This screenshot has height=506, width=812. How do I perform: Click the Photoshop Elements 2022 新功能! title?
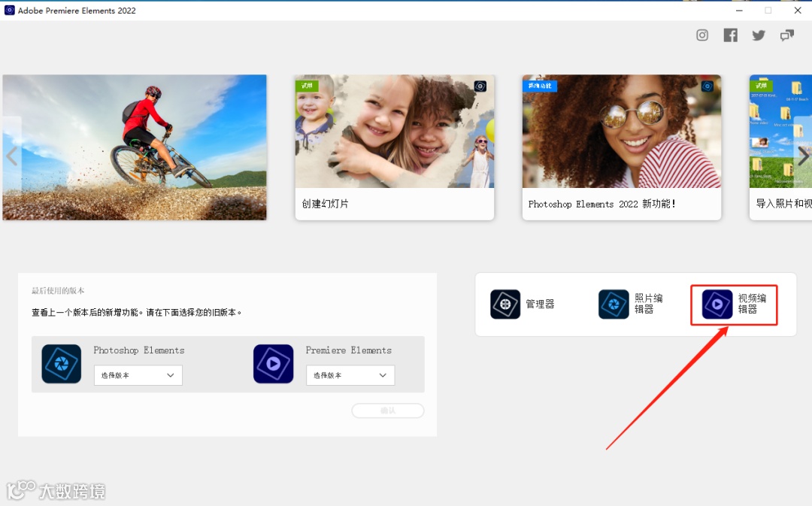click(601, 204)
